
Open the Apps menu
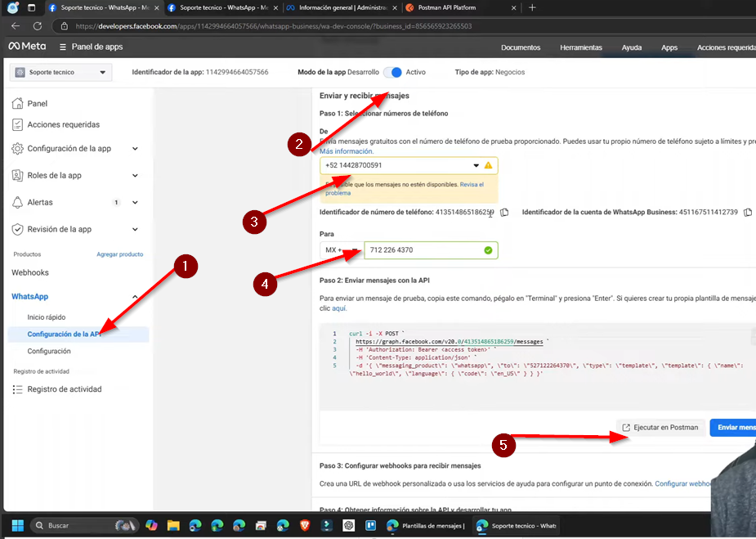[669, 47]
